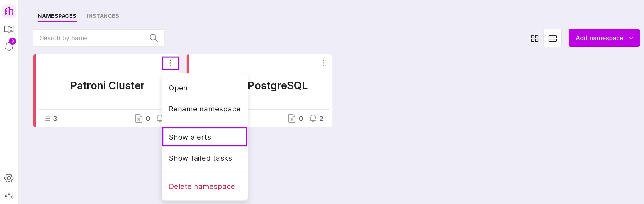Select Show alerts from context menu
The width and height of the screenshot is (644, 204).
[204, 137]
